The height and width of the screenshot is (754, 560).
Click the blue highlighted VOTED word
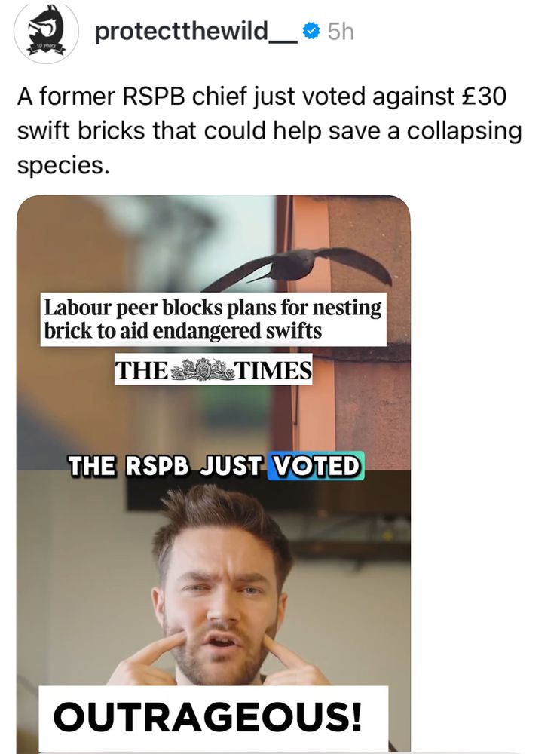(316, 465)
